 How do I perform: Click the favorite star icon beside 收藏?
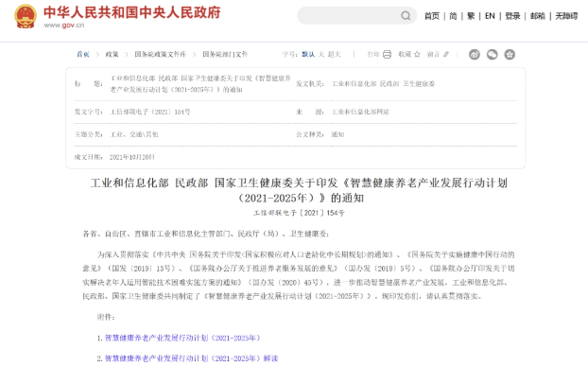tap(417, 54)
